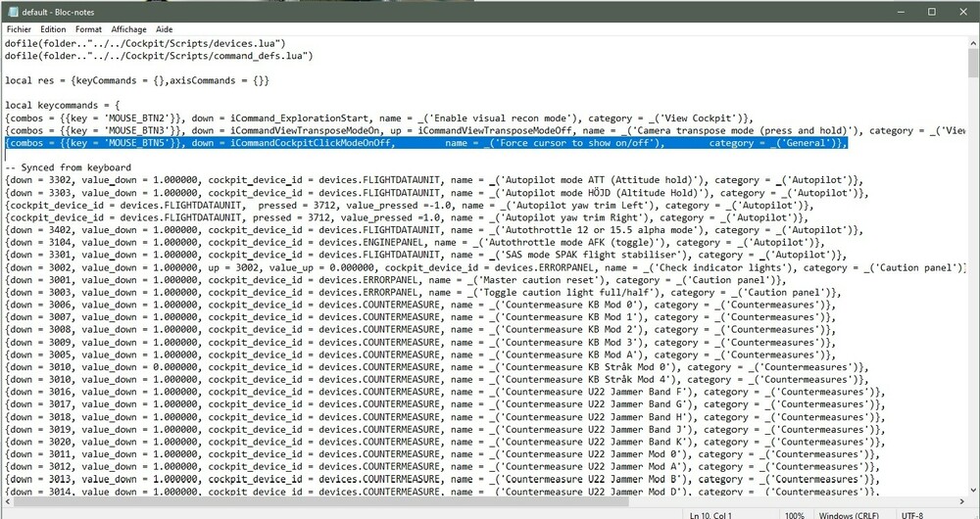Click the 'Countermeasure KB Mod 0' line
Viewport: 980px width, 519px height.
pos(420,305)
